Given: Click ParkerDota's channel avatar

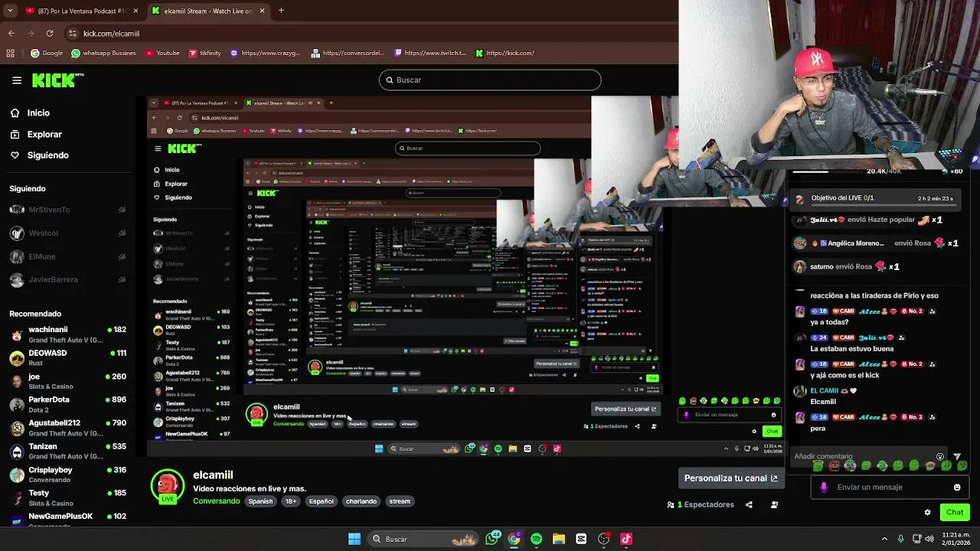Looking at the screenshot, I should (17, 404).
